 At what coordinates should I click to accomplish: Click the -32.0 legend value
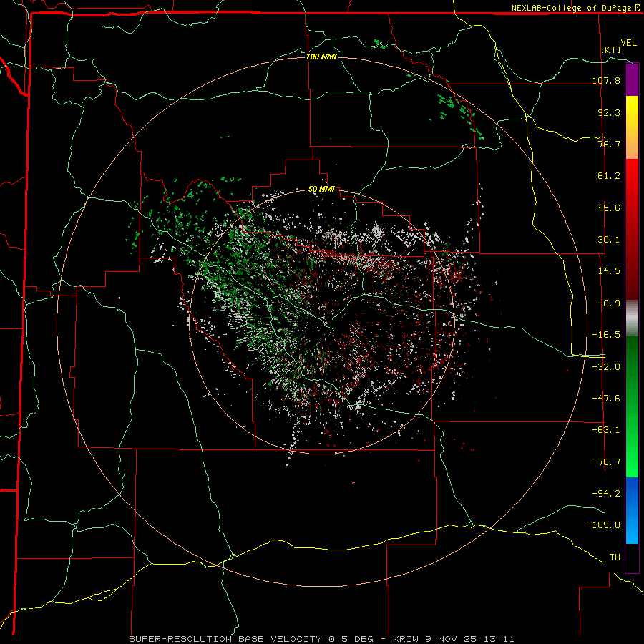pyautogui.click(x=606, y=367)
